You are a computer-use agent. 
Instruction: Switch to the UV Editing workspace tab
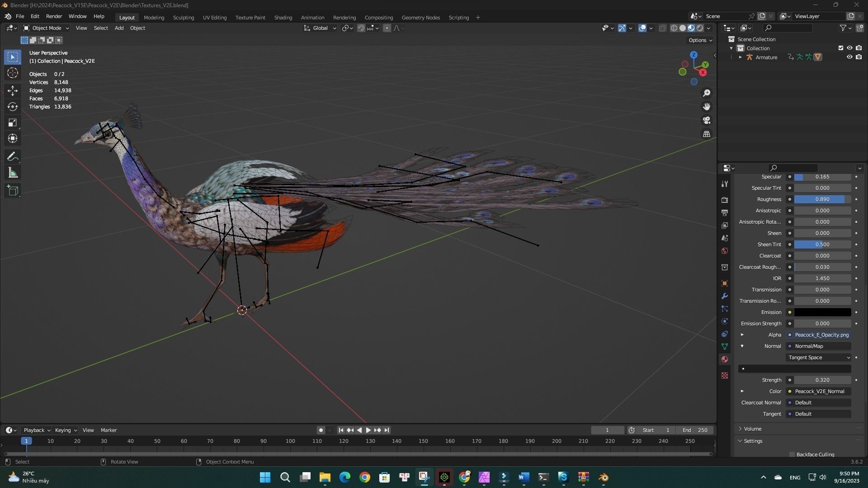(215, 18)
